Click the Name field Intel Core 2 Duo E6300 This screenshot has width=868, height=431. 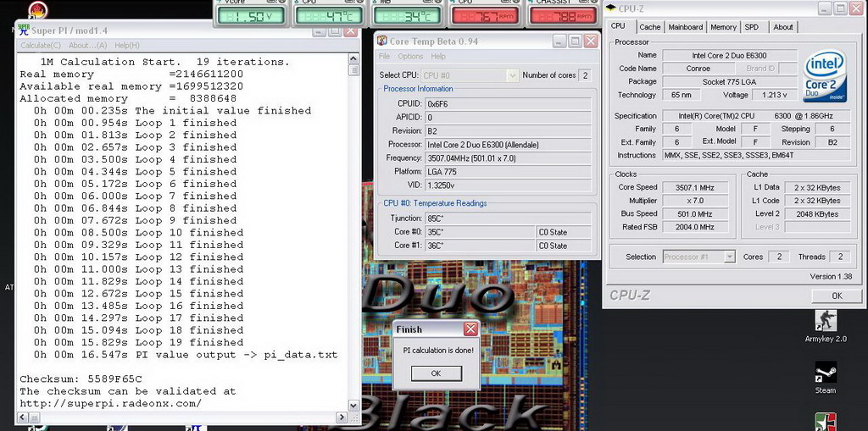coord(730,55)
